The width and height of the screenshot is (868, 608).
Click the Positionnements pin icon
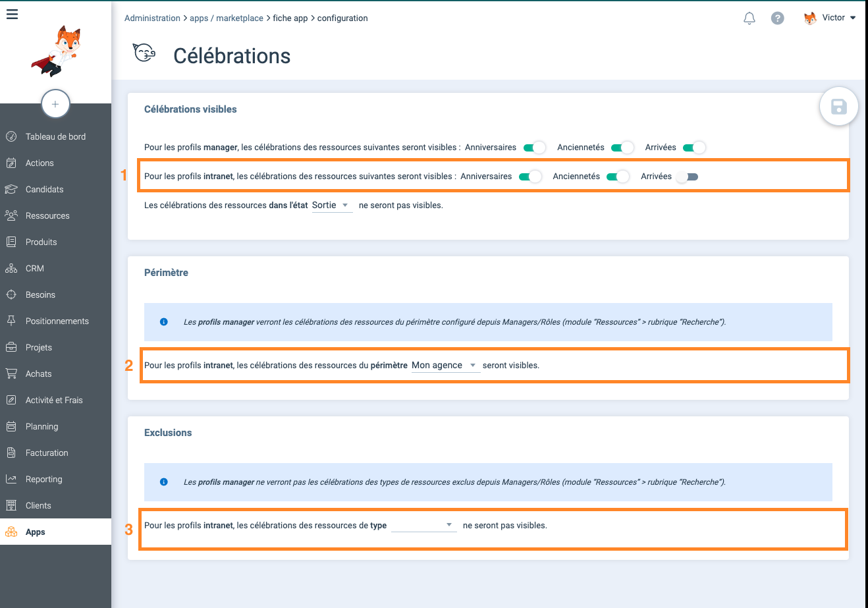point(11,321)
